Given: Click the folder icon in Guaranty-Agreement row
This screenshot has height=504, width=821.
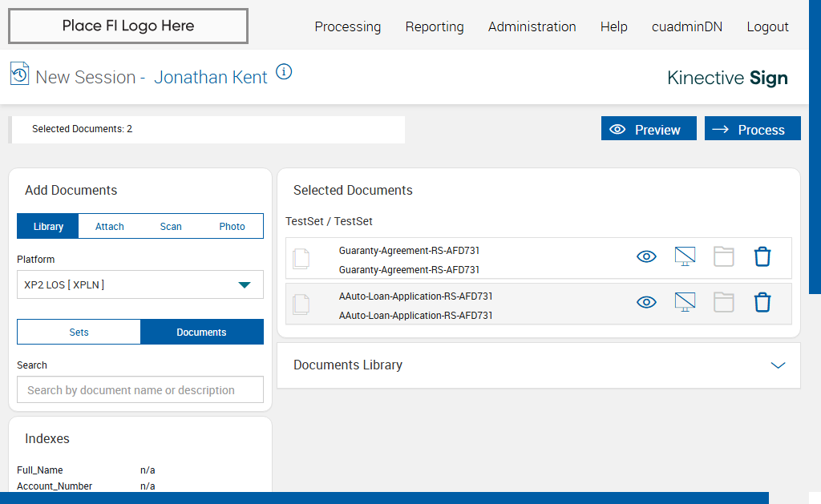Looking at the screenshot, I should click(x=724, y=256).
